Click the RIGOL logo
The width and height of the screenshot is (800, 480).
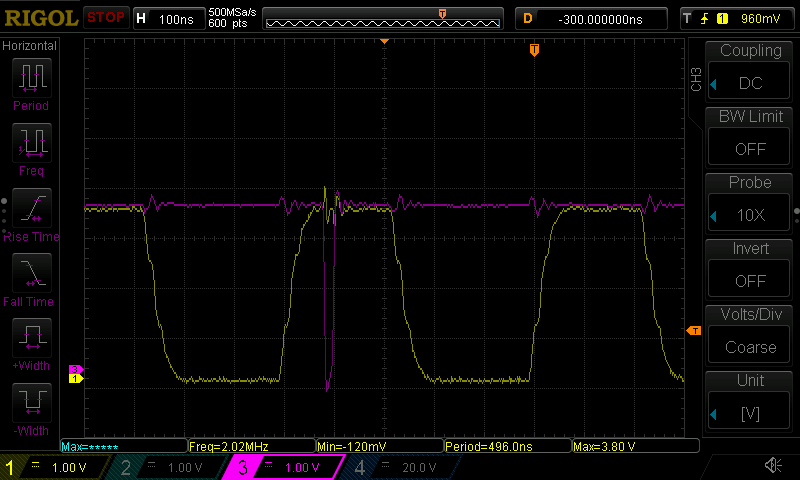40,18
